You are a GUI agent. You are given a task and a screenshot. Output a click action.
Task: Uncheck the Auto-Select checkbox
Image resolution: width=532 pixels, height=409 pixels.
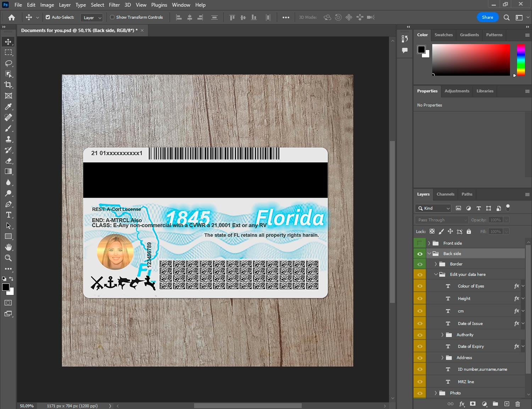point(48,17)
